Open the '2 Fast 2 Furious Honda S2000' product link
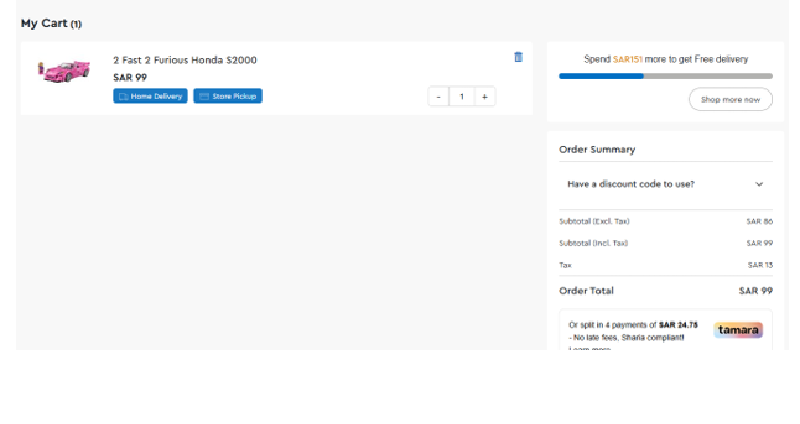 click(x=185, y=60)
